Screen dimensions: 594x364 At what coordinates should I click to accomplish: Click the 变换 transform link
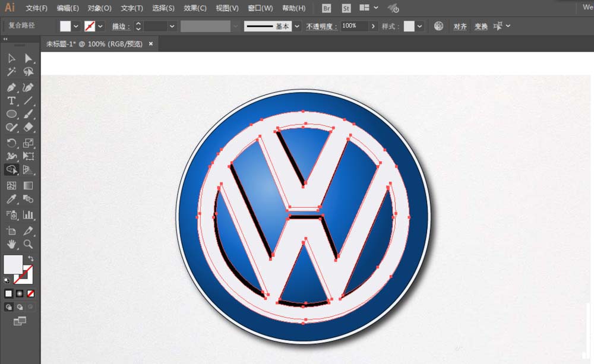(481, 26)
